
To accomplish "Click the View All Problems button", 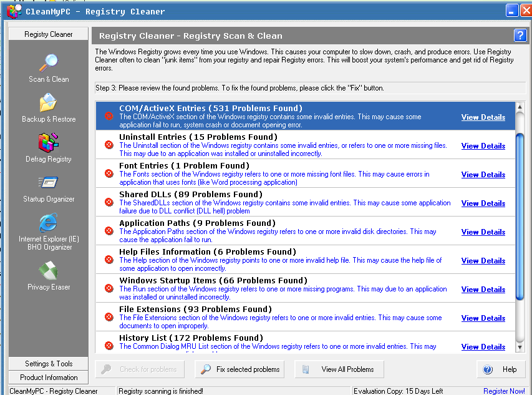I will (339, 369).
